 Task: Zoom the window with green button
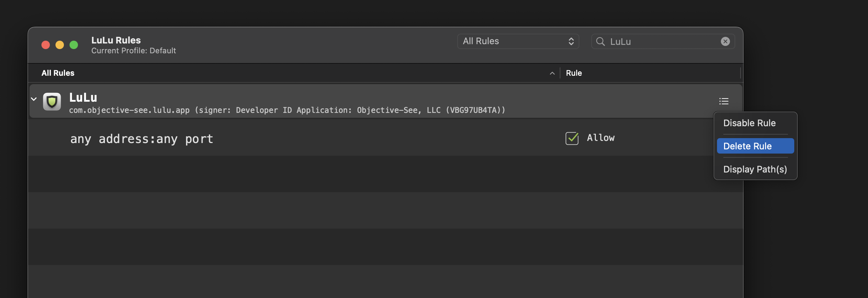[x=74, y=45]
